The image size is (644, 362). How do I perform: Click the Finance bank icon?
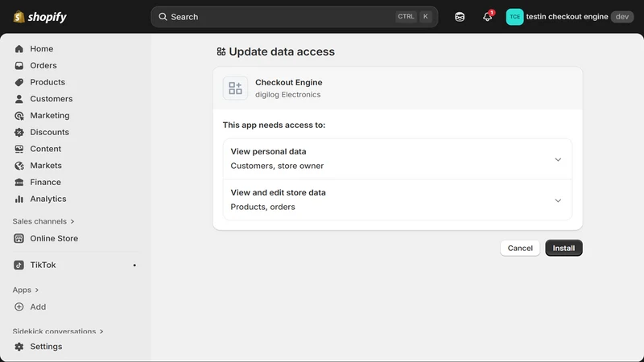(19, 183)
